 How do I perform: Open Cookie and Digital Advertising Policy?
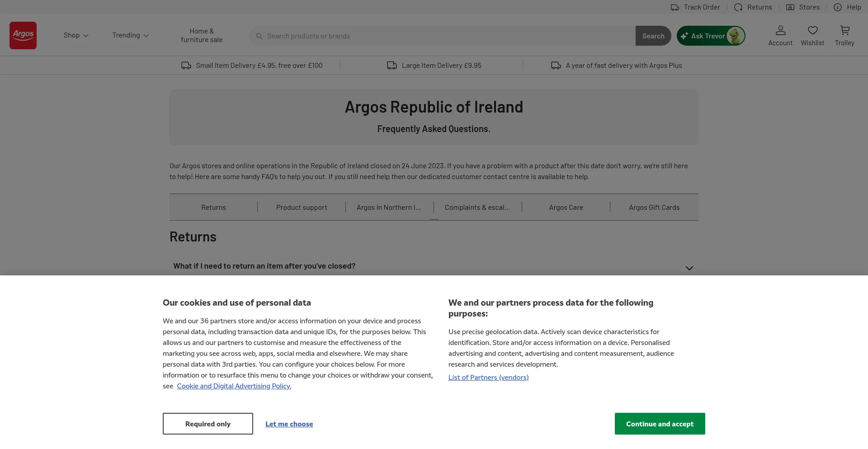(234, 386)
